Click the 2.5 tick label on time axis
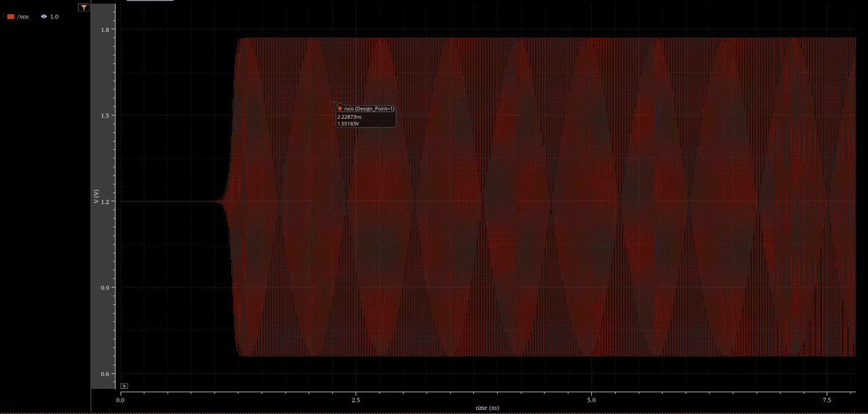 [x=356, y=400]
